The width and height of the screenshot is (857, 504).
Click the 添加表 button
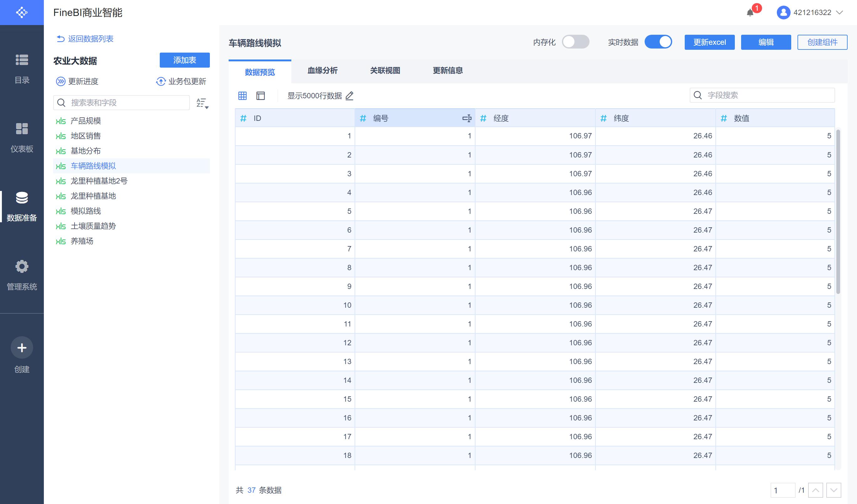(x=185, y=60)
